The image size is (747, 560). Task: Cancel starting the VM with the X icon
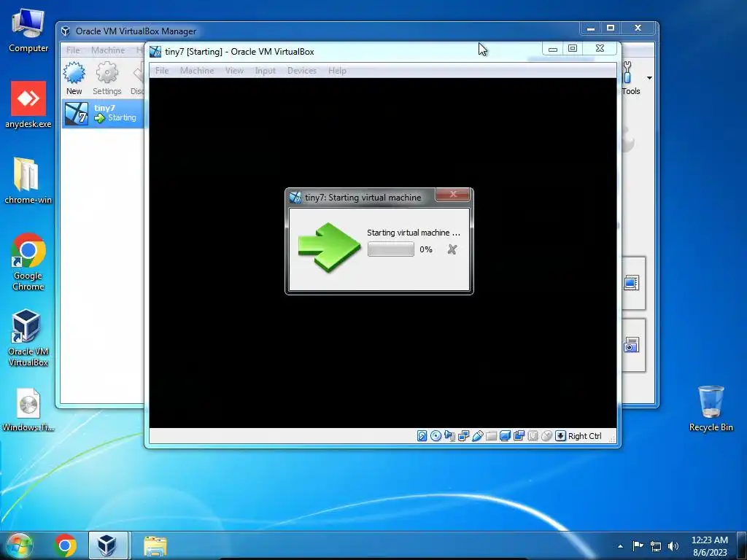point(452,249)
